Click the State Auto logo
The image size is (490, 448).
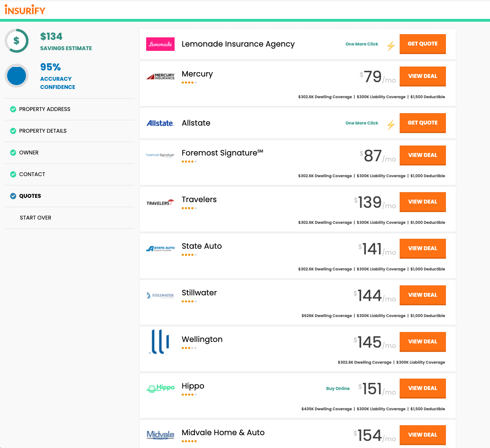[160, 249]
